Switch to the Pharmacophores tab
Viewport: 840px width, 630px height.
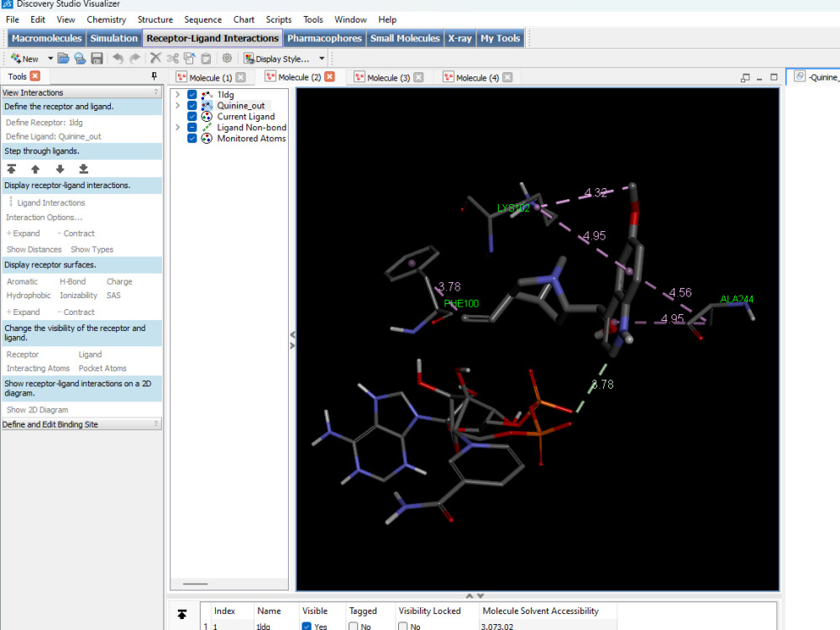[x=324, y=38]
